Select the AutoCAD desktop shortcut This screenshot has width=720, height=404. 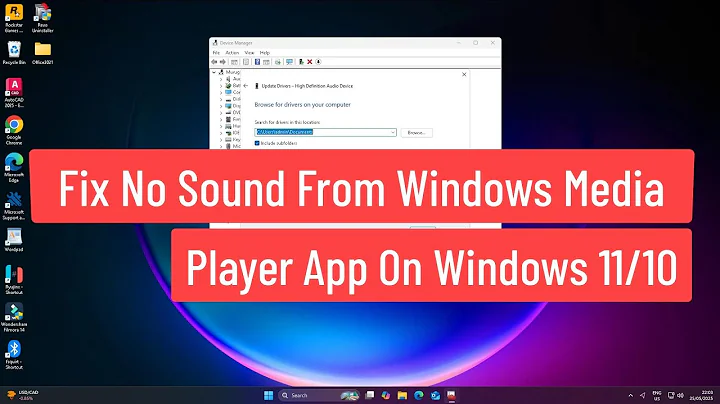[x=14, y=93]
